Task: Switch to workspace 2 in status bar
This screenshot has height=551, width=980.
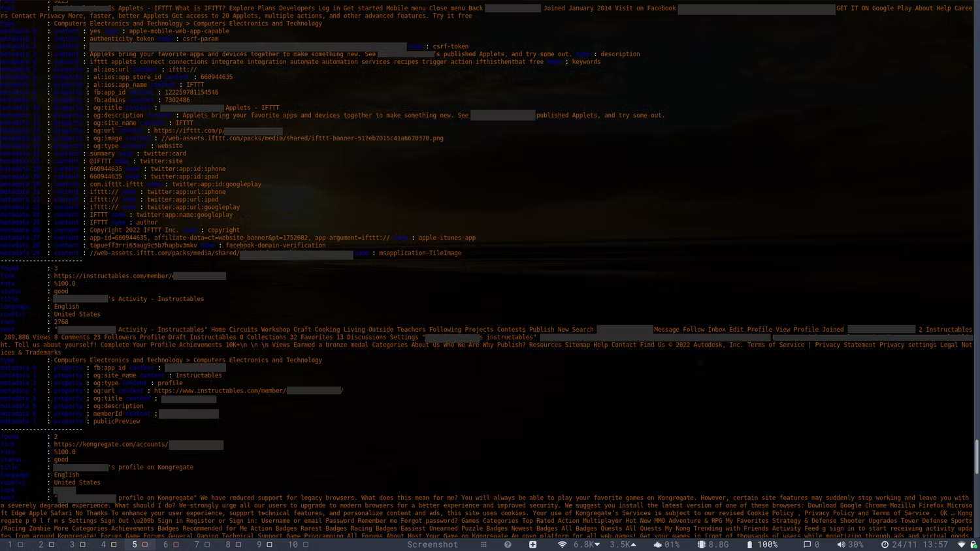Action: tap(46, 544)
